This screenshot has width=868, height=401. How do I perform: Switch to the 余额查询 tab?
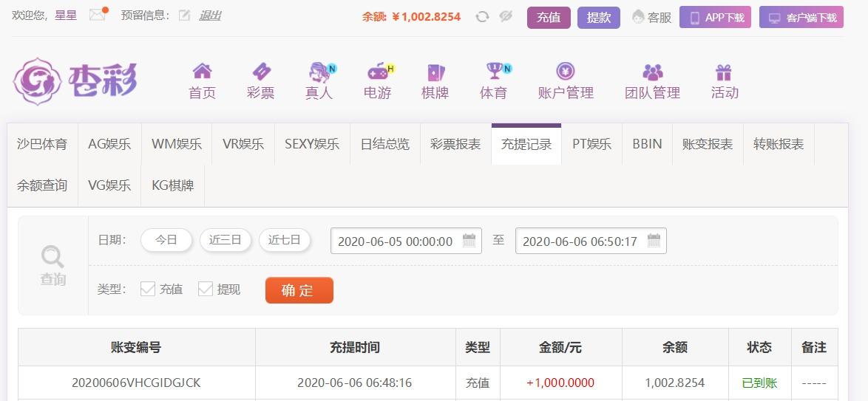click(x=42, y=185)
